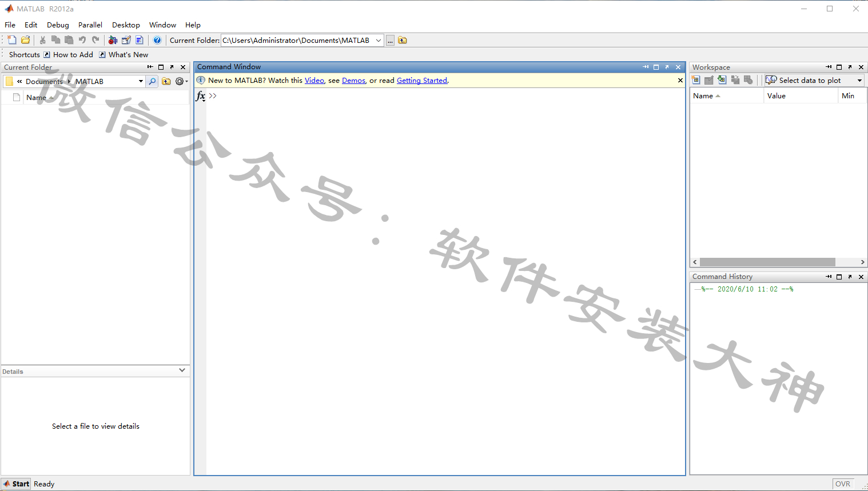Open the Parallel menu
The image size is (868, 491).
click(x=90, y=25)
